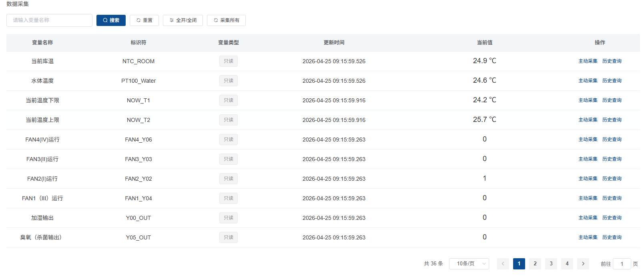Click the 只读 tag in PT100_Water row
Screen dimensions: 644x277
click(x=229, y=81)
